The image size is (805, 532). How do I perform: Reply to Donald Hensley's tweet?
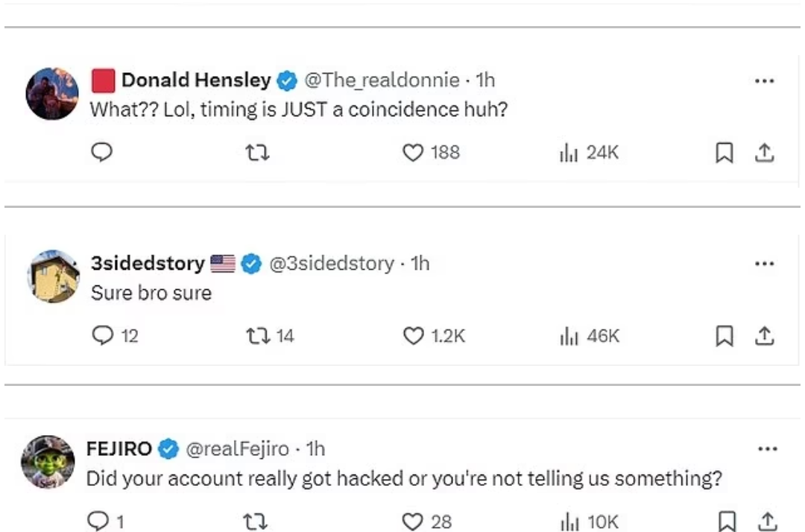101,152
